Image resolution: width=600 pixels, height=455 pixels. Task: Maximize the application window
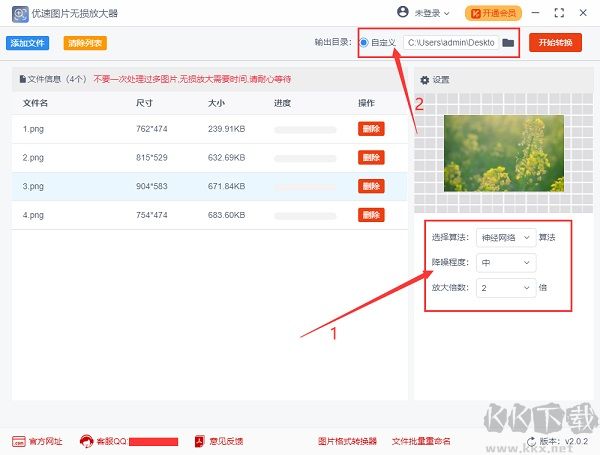tap(559, 13)
